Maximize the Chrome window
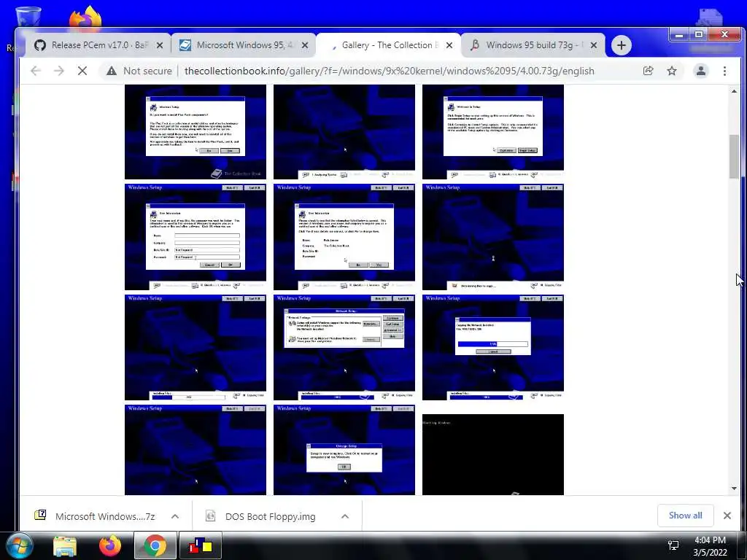 (x=699, y=34)
